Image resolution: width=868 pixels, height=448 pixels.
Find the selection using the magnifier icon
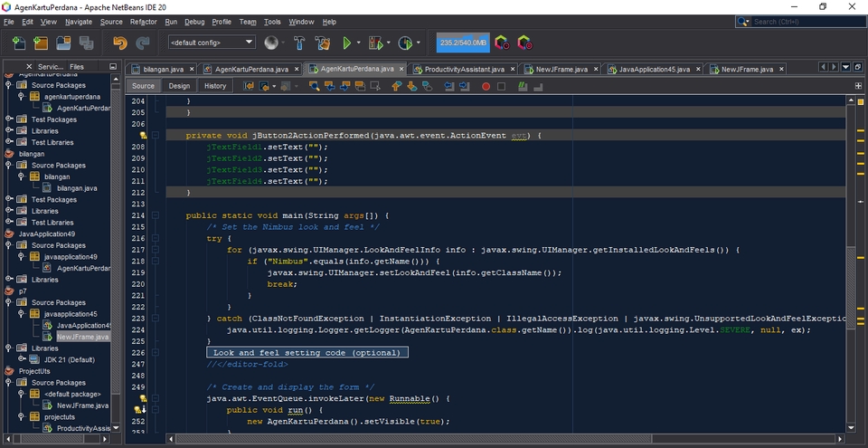click(314, 86)
